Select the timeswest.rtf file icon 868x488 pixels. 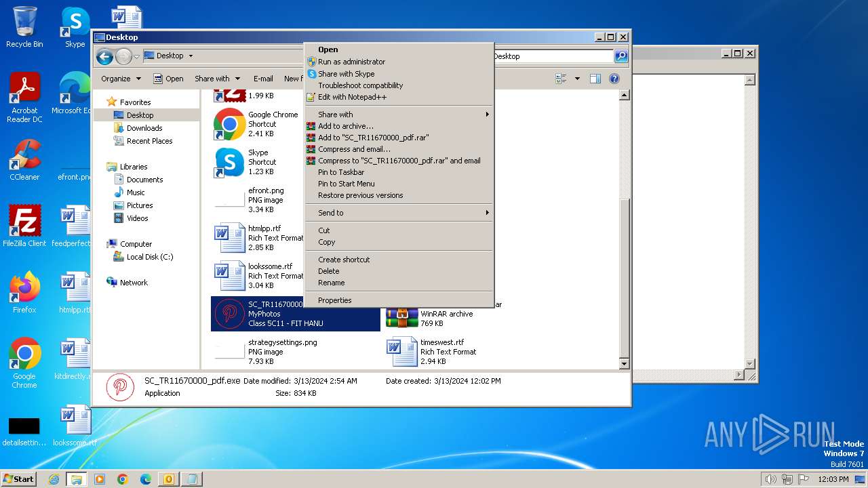point(402,352)
